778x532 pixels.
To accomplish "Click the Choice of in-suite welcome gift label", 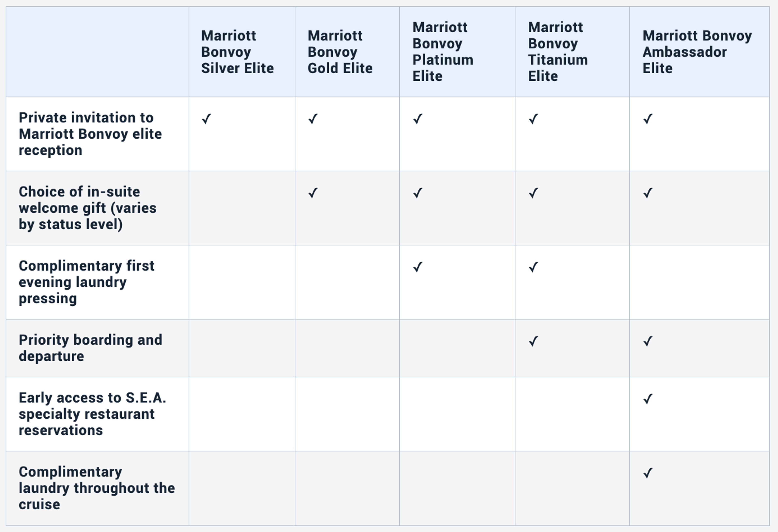I will 87,208.
